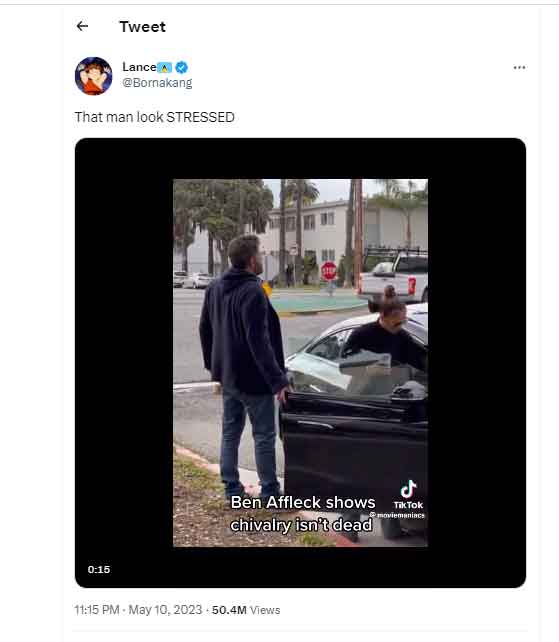Click the May 10, 2023 date
The height and width of the screenshot is (642, 559).
coord(165,610)
